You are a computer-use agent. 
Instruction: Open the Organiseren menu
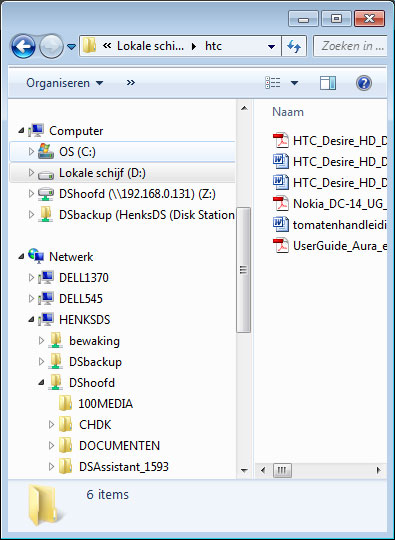pyautogui.click(x=64, y=83)
